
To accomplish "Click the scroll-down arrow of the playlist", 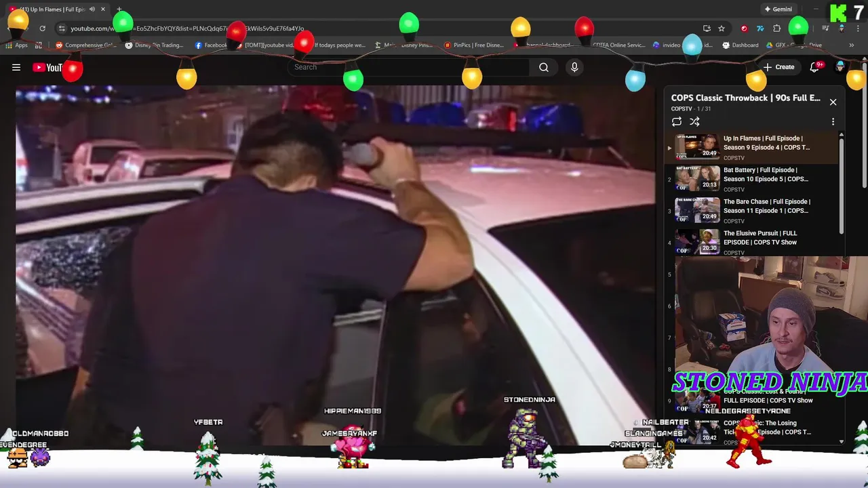I will (842, 441).
